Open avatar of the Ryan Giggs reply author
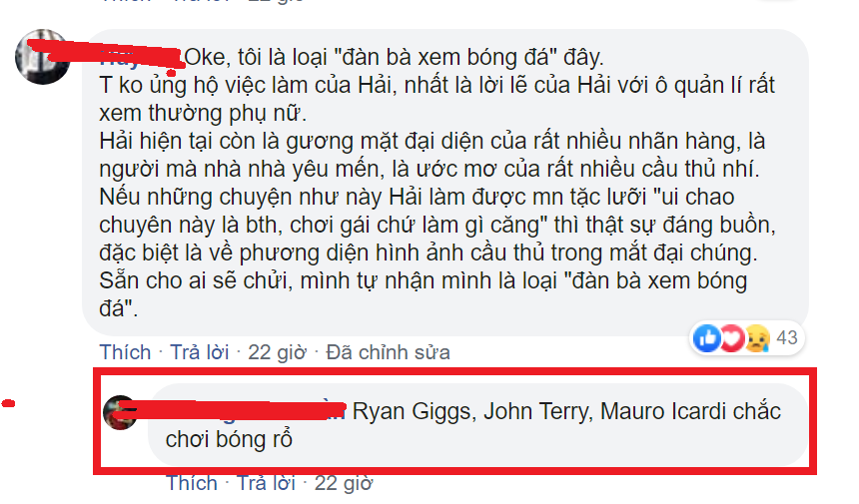The image size is (859, 504). (121, 412)
